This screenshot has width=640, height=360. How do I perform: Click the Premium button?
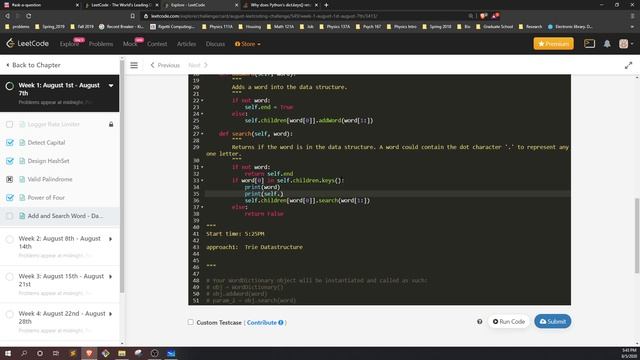[x=553, y=44]
